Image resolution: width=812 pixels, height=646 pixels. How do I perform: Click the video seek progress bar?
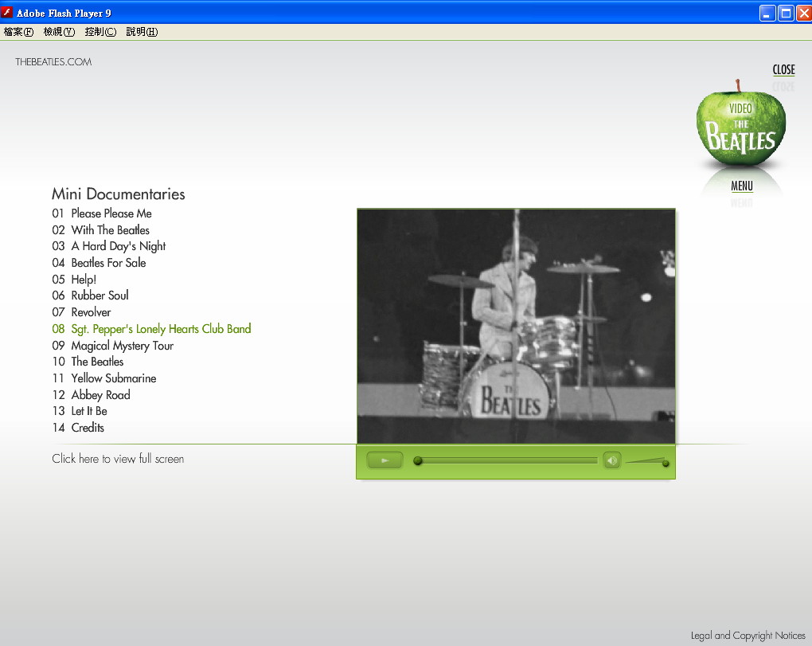[x=507, y=460]
